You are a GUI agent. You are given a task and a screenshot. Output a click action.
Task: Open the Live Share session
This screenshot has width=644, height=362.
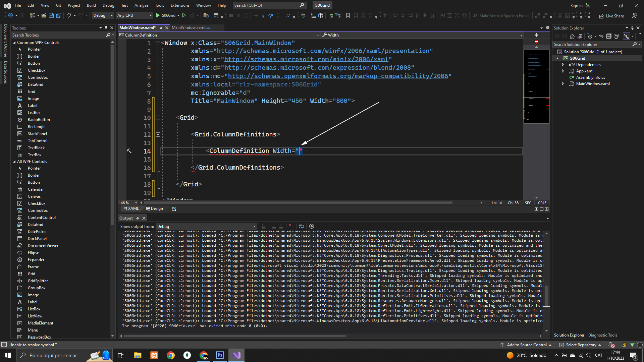[611, 16]
